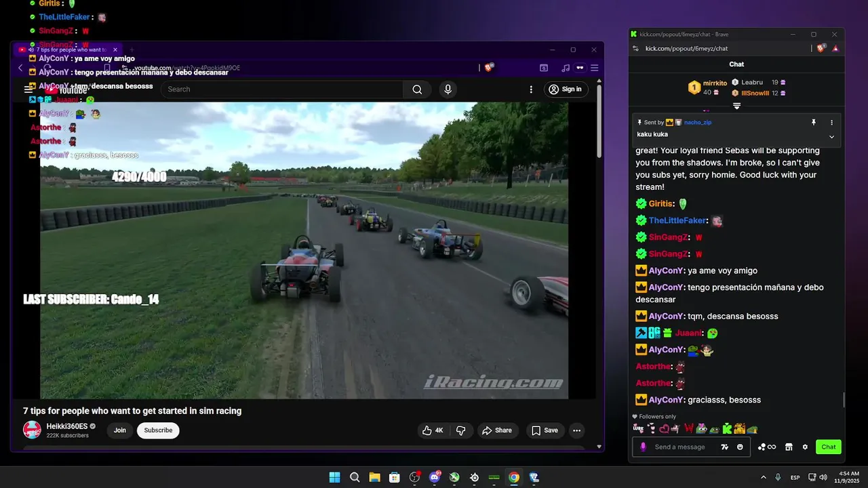Start YouTube voice search microphone
This screenshot has height=488, width=868.
[448, 89]
